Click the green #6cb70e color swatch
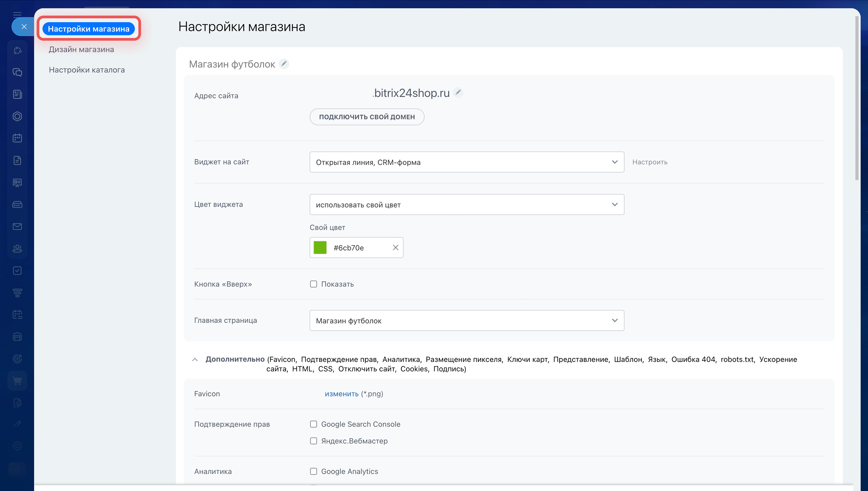This screenshot has height=491, width=868. point(320,248)
